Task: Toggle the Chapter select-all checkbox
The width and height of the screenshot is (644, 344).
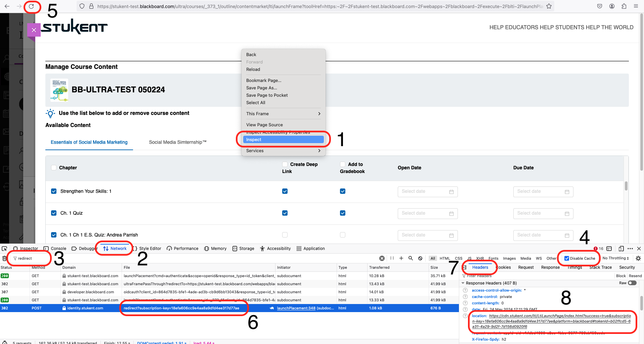Action: point(54,168)
